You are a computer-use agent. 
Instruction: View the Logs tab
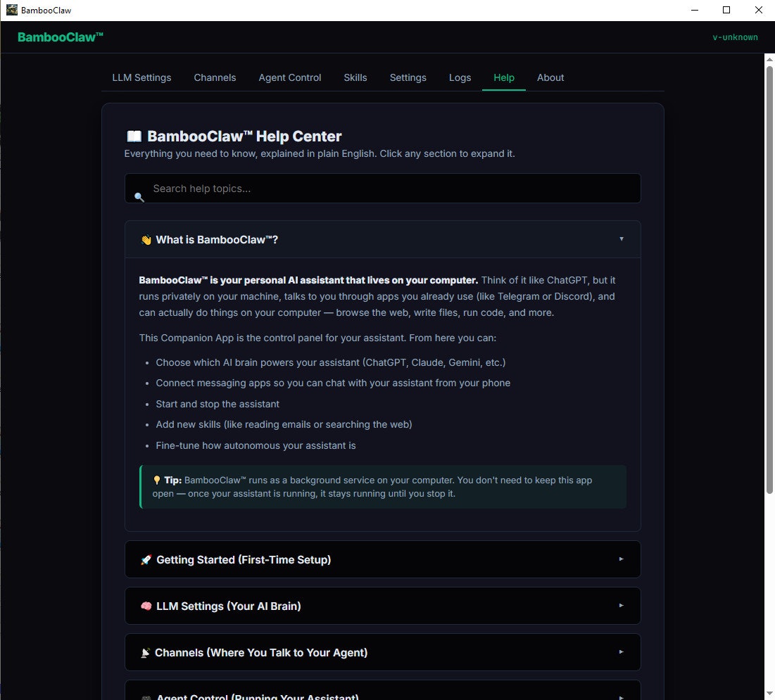[460, 77]
